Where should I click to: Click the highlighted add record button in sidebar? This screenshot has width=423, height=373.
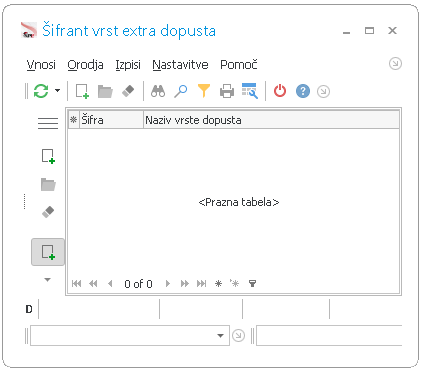pos(48,252)
